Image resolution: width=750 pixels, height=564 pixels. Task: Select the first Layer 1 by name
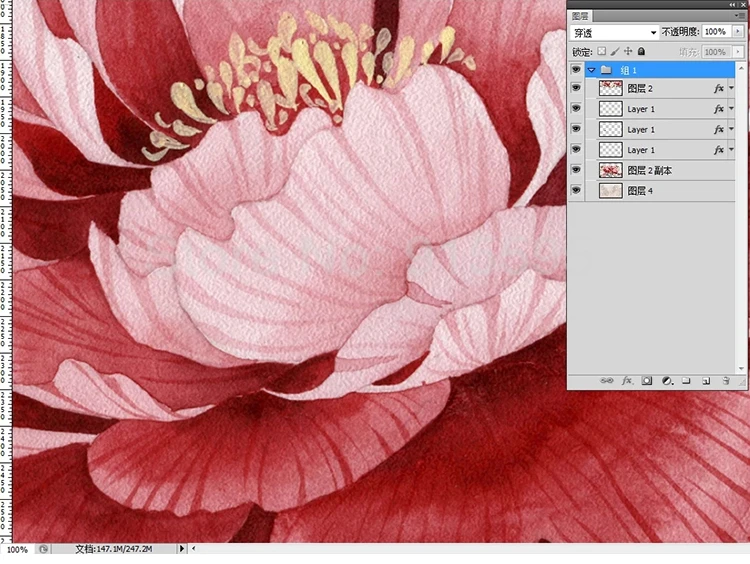coord(641,109)
